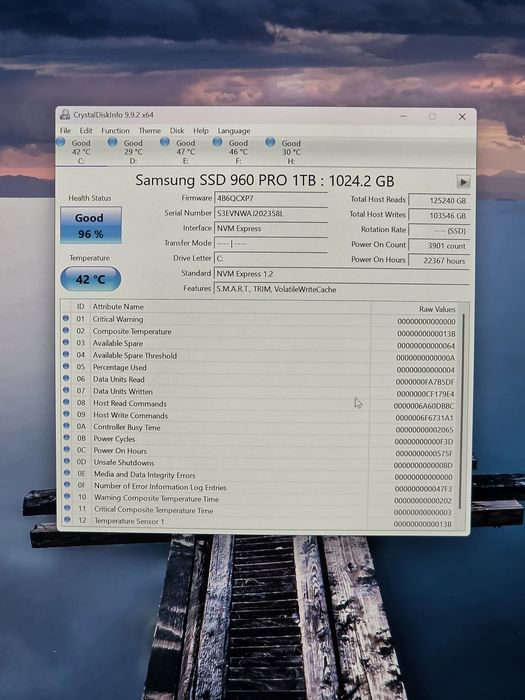Click the status dot on Available Spare Threshold row
The height and width of the screenshot is (700, 525).
66,354
